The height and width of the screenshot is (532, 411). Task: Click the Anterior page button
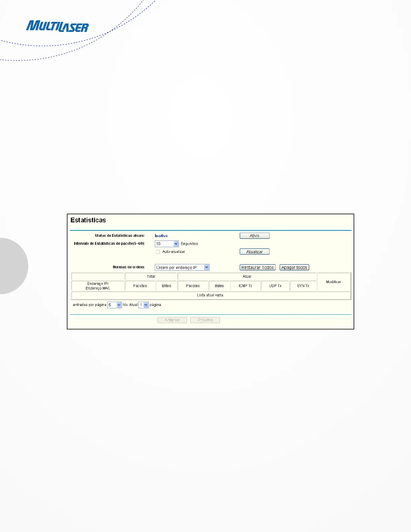(x=172, y=320)
